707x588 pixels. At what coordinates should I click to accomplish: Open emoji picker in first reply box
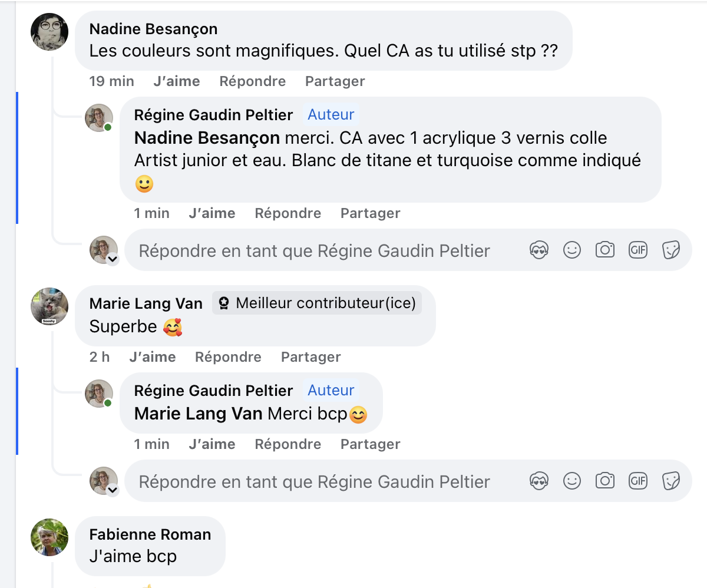(x=571, y=250)
